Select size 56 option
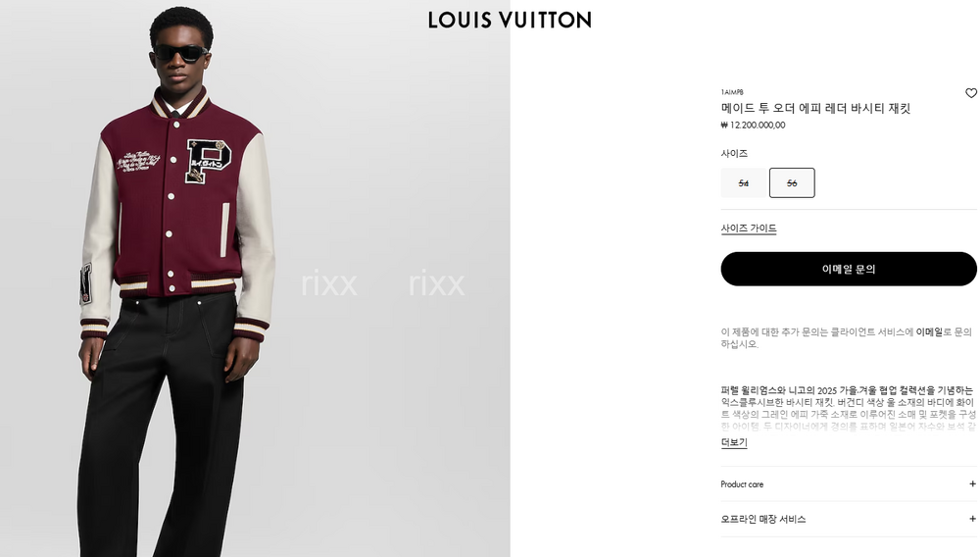This screenshot has height=557, width=980. [x=792, y=183]
